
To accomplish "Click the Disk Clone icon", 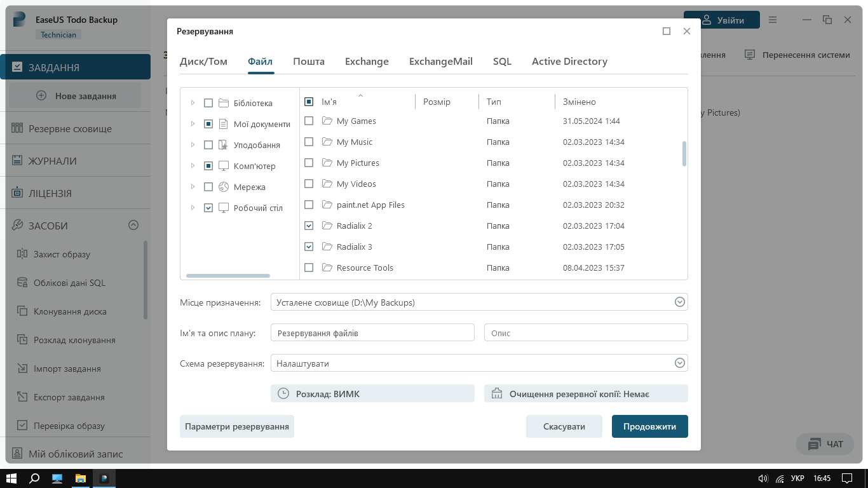I will click(22, 311).
